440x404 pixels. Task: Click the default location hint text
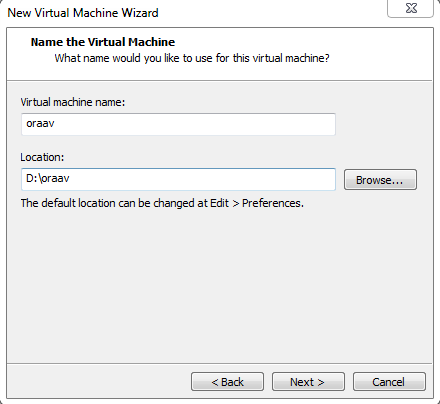point(162,203)
